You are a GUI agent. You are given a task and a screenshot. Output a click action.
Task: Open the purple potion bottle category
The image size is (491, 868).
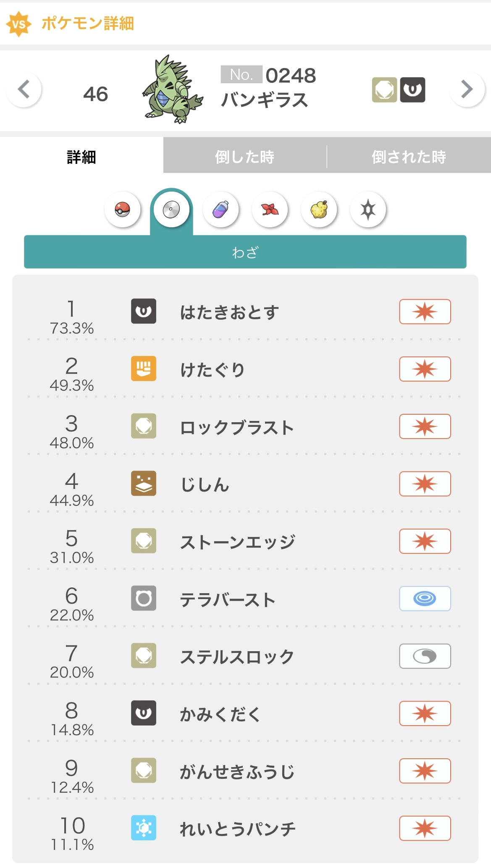221,209
